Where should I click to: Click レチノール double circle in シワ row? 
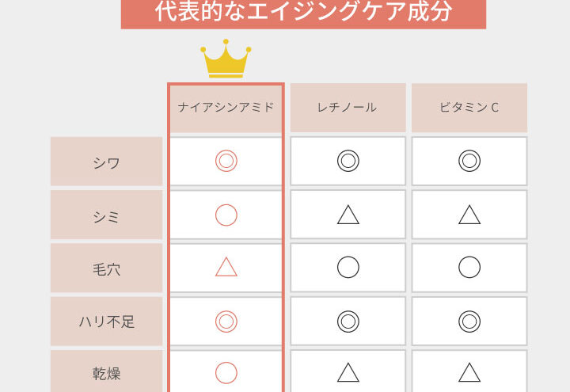[348, 161]
